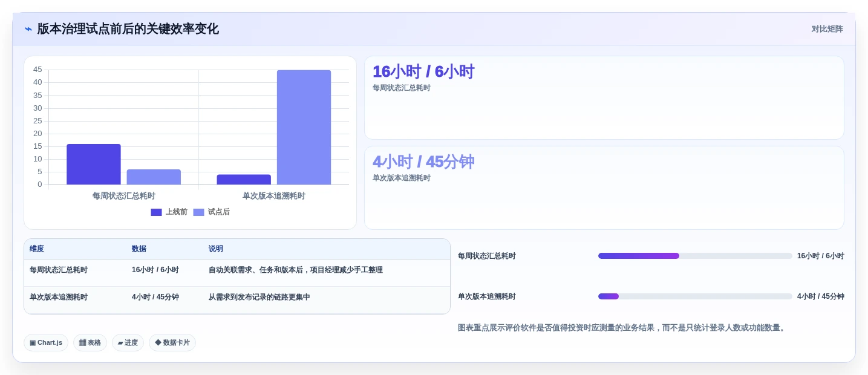Click the 16小时 / 6小时 data card value

point(423,71)
